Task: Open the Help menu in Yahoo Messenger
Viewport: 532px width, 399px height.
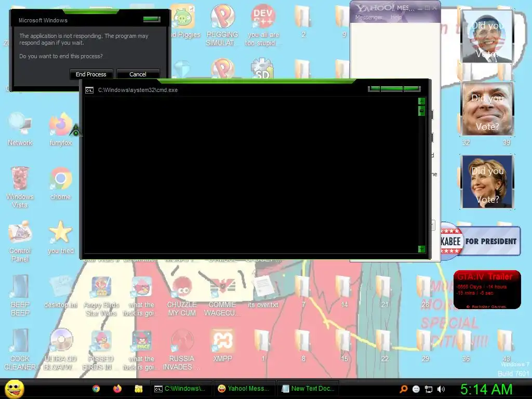Action: pos(396,17)
